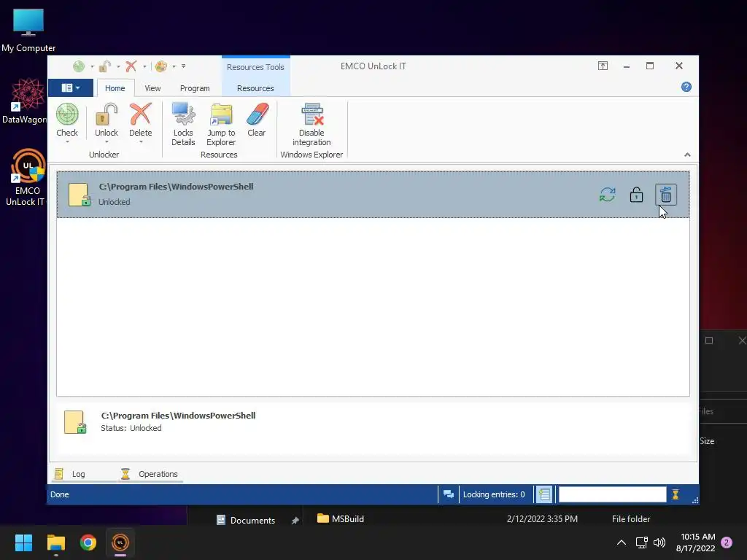Click the Check radar icon in ribbon
This screenshot has width=747, height=560.
tap(67, 114)
